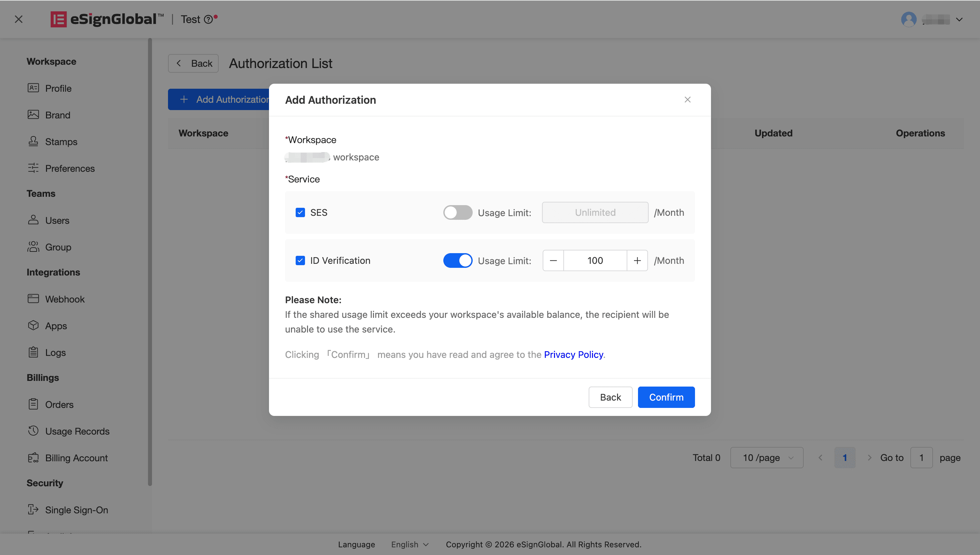Open the Single Sign-On icon
980x555 pixels.
[33, 510]
